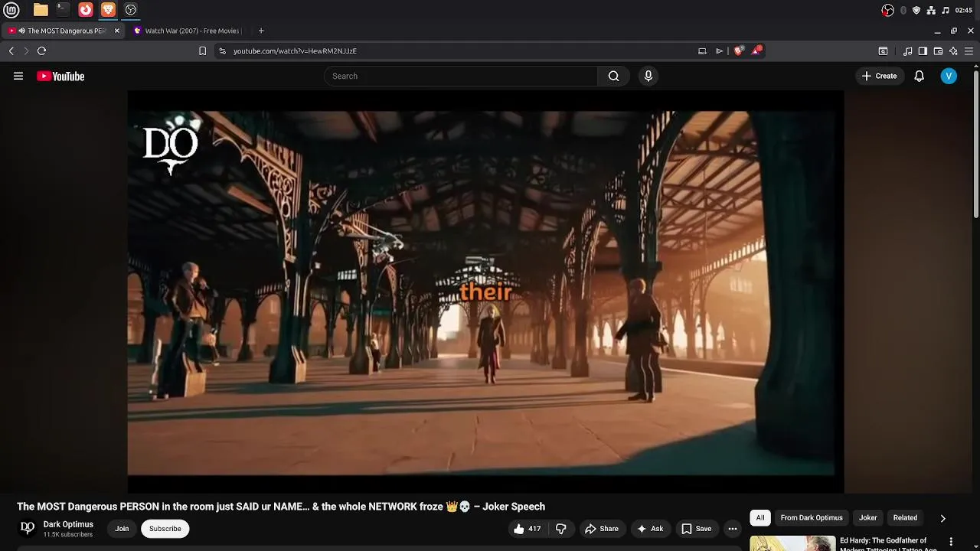Open Brave Leo AI sparkle icon
This screenshot has height=551, width=980.
tap(953, 51)
